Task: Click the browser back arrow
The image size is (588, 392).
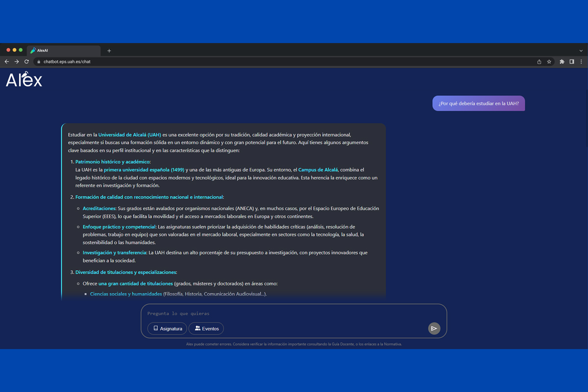Action: point(6,62)
